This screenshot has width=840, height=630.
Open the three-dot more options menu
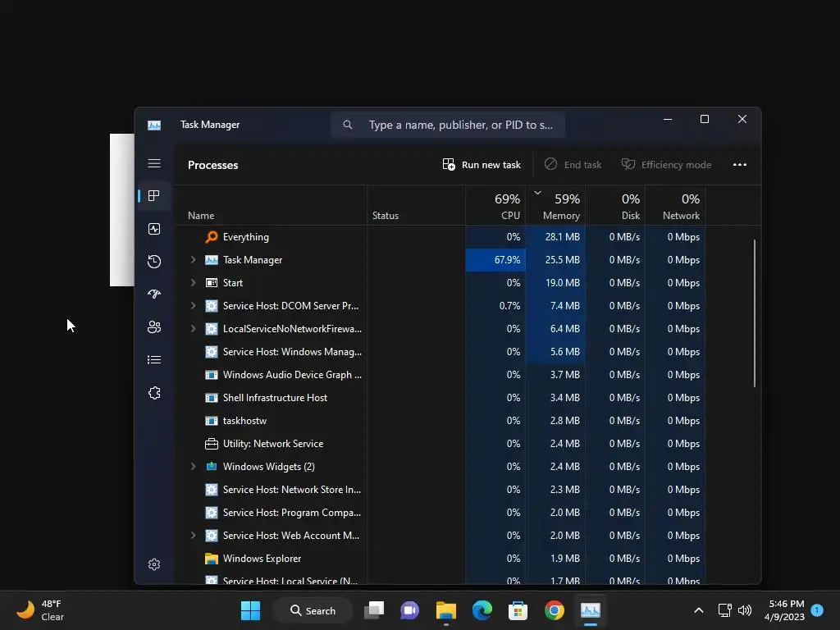coord(740,164)
